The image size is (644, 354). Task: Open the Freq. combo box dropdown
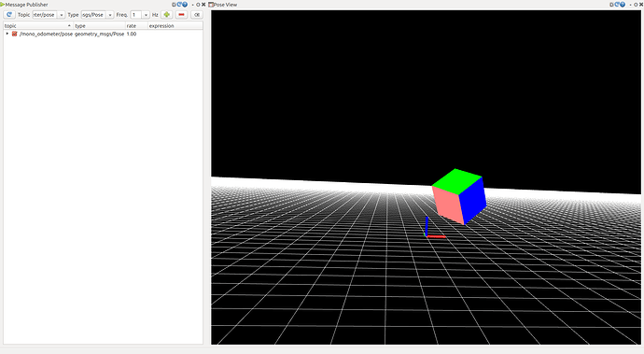click(146, 15)
